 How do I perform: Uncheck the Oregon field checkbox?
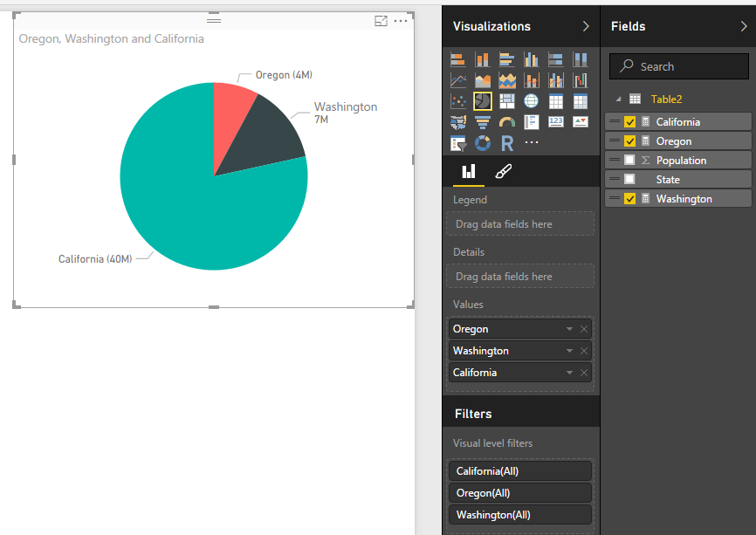(x=629, y=141)
